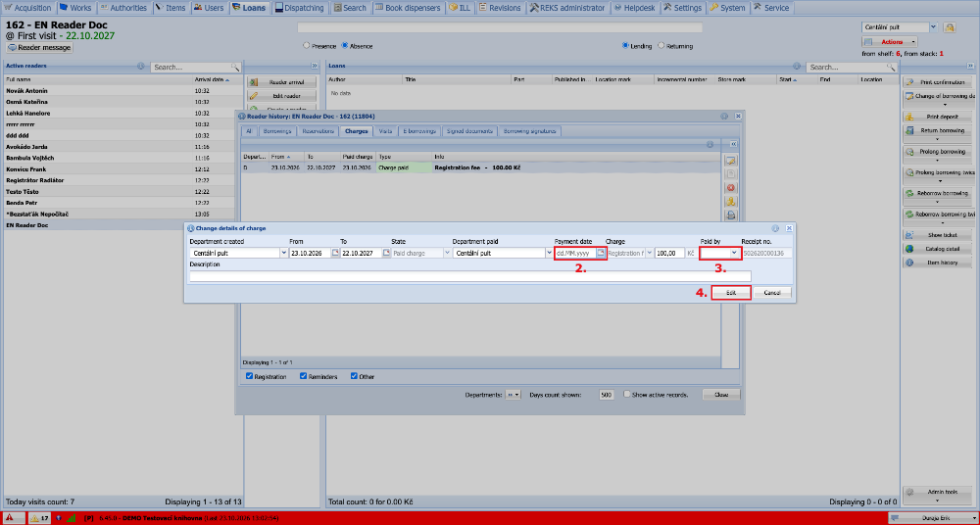Collapse the right actions panel arrows

pyautogui.click(x=970, y=66)
